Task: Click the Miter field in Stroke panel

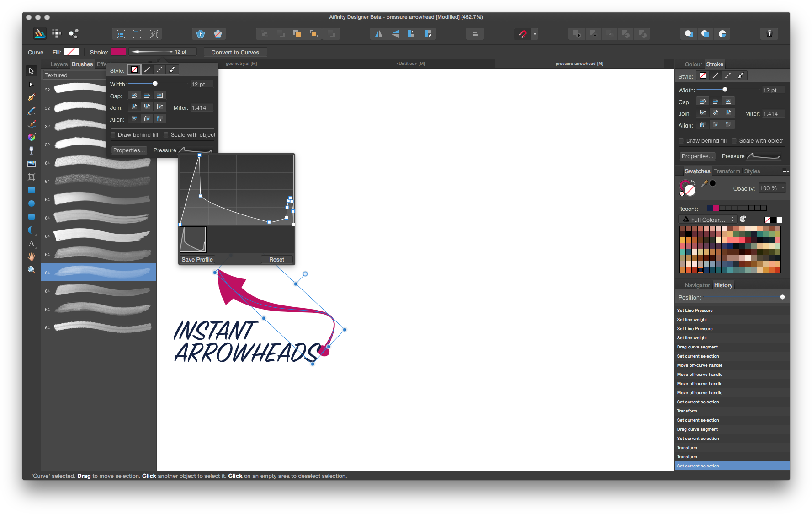Action: click(x=773, y=114)
